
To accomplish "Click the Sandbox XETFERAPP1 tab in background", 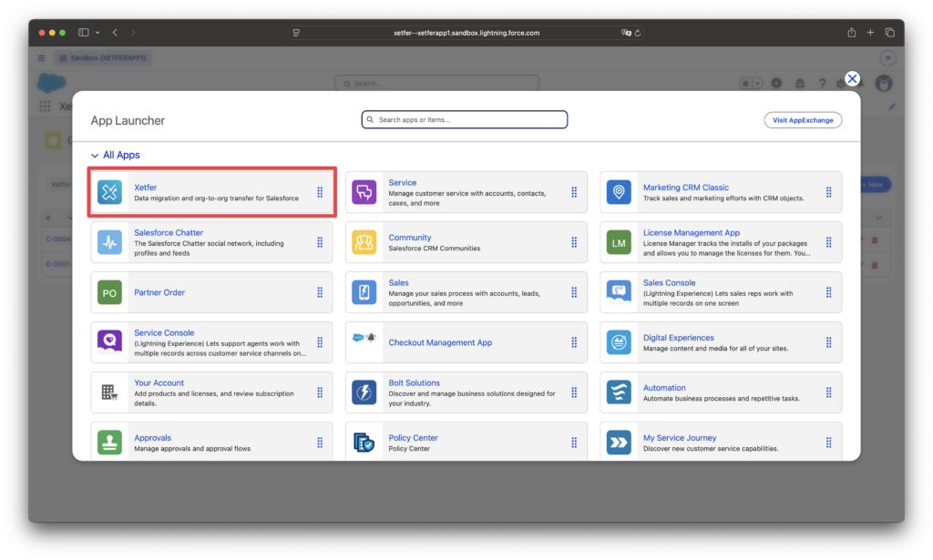I will 104,57.
